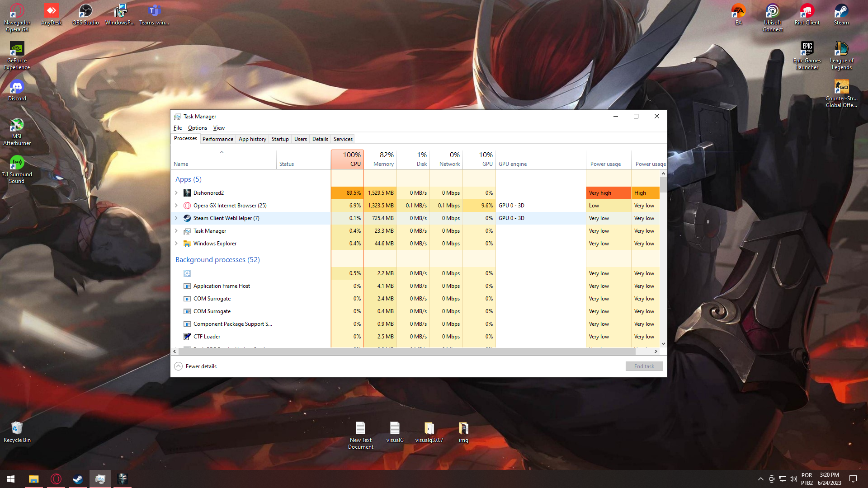Open the AnyDesk desktop icon
The width and height of the screenshot is (868, 488).
point(52,15)
